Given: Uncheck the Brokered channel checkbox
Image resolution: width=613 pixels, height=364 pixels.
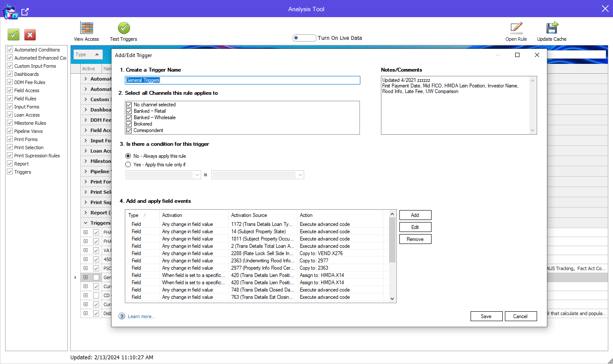Looking at the screenshot, I should coord(129,124).
